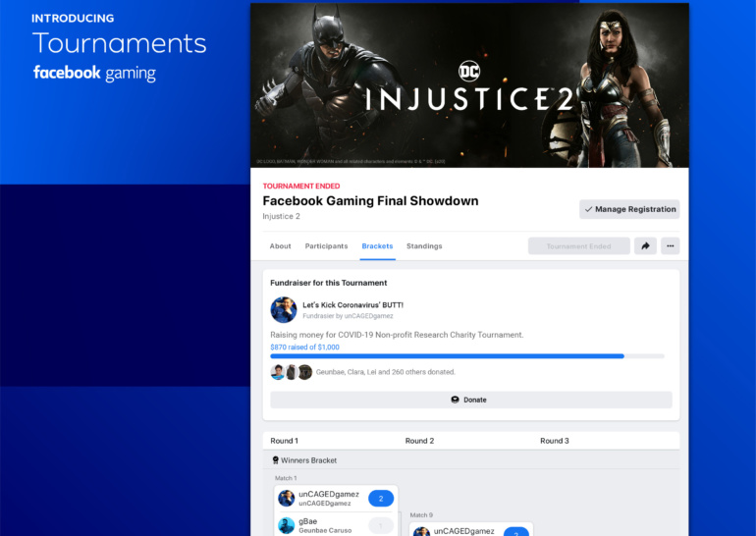
Task: Click unCAGEDgamez player name in Match 1
Action: tap(329, 494)
